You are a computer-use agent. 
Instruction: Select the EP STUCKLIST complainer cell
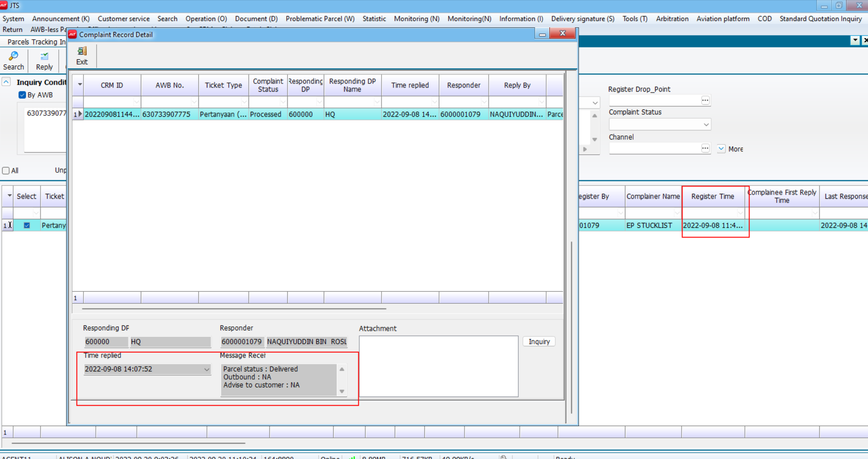pos(653,225)
